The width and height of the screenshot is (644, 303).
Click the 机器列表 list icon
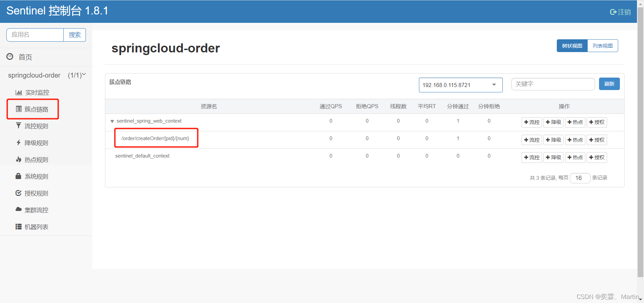coord(18,227)
